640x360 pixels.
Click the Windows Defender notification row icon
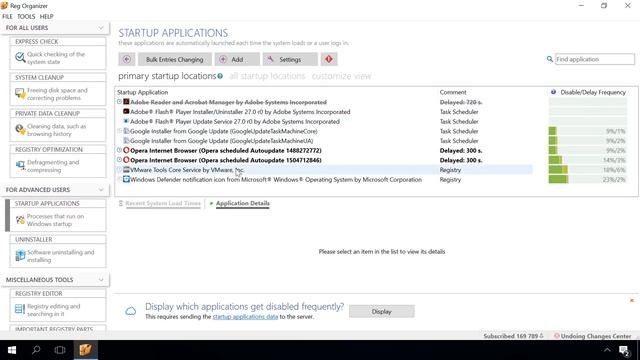[126, 179]
